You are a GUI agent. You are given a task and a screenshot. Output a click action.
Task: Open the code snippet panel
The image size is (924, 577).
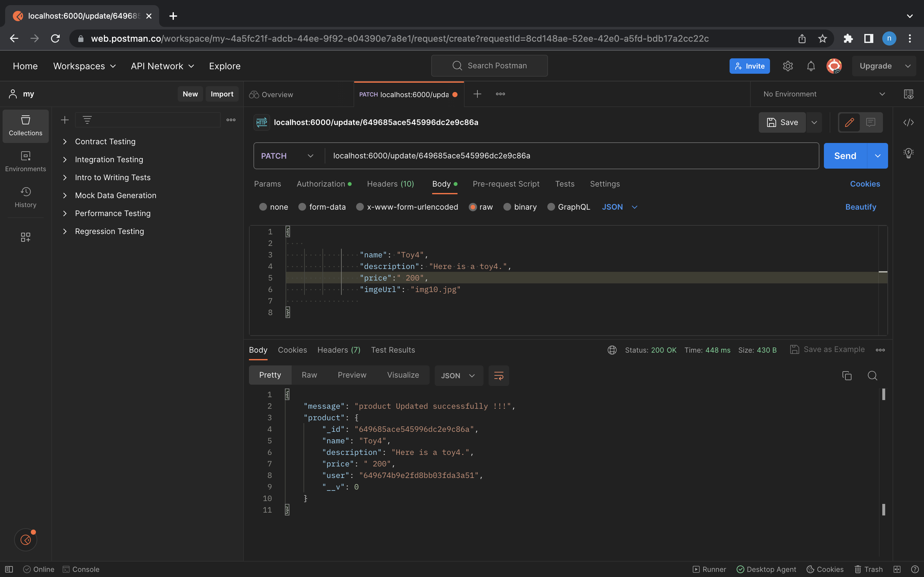[x=908, y=122]
